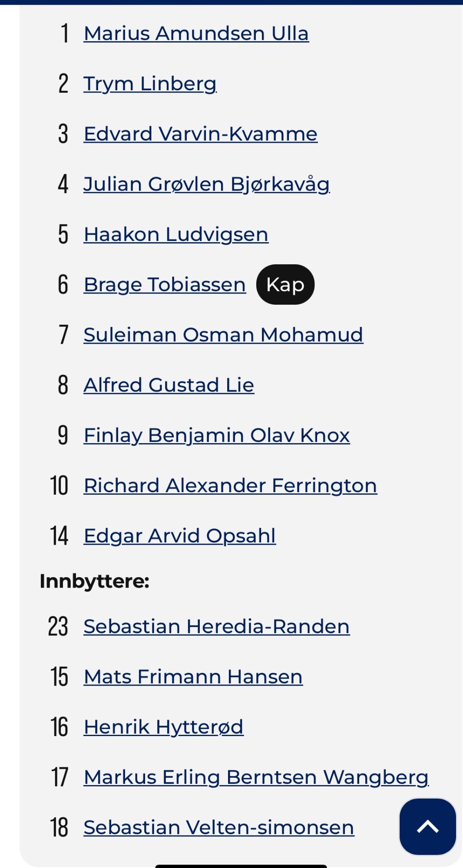Open Suleiman Osman Mohamud's player page
463x868 pixels.
[x=223, y=335]
